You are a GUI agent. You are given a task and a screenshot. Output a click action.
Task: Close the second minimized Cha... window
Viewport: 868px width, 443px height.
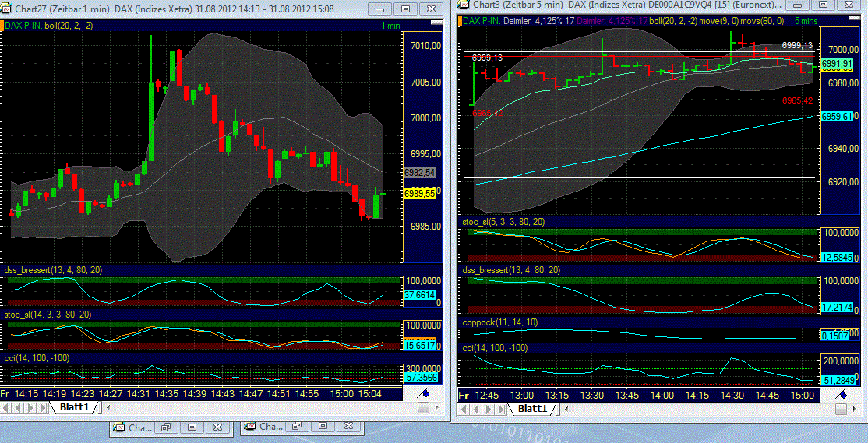(349, 427)
